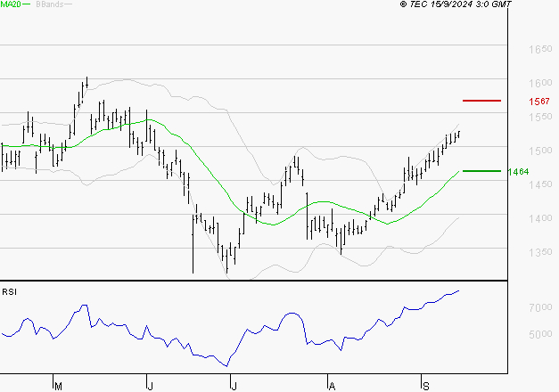
Task: Click the 1600 price axis label
Action: tap(540, 83)
